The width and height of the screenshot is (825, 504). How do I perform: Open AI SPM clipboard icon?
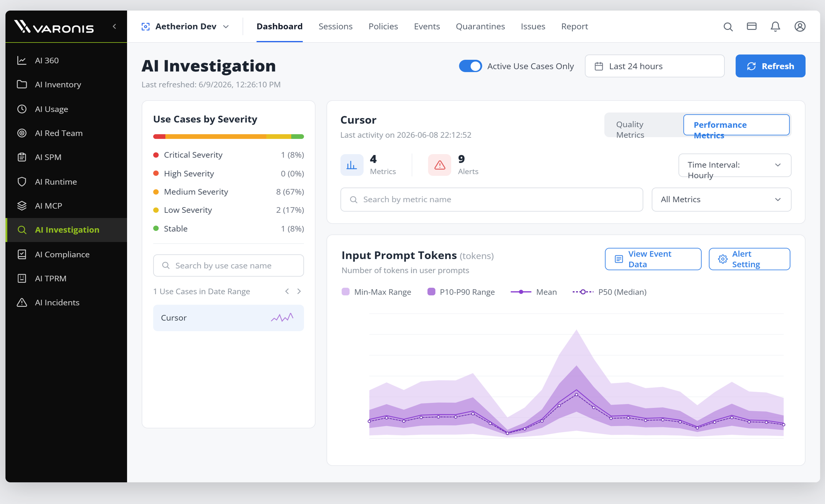pyautogui.click(x=22, y=157)
